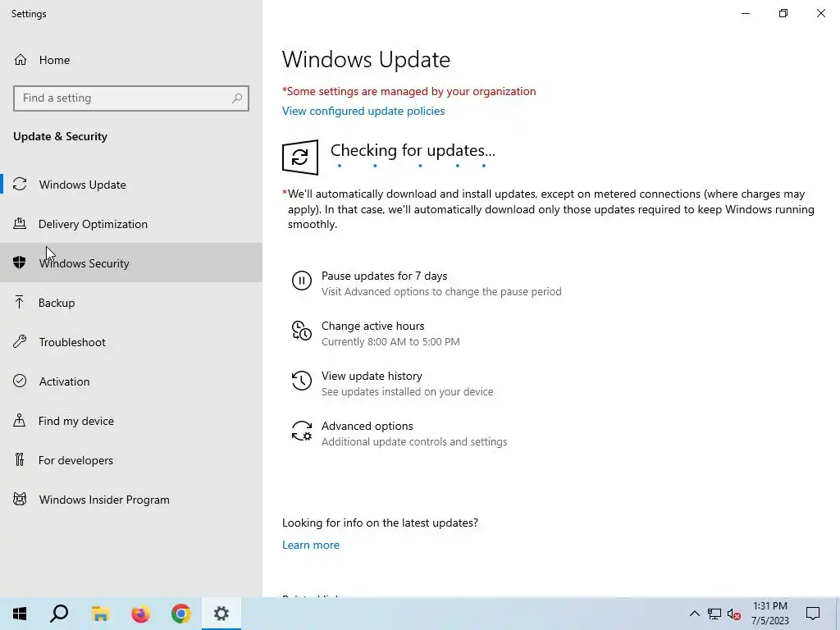Click the Settings gear on the taskbar
Screen dimensions: 840x630
coord(221,614)
